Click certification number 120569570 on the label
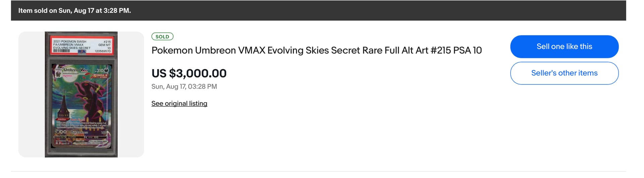This screenshot has width=644, height=178. click(103, 51)
